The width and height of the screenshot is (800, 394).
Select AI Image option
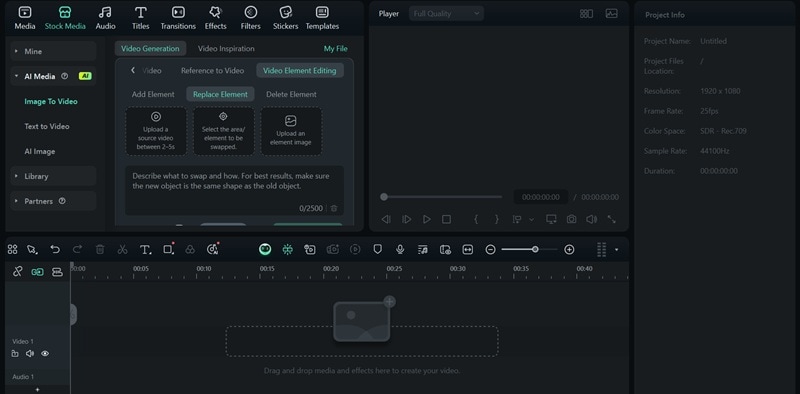point(40,152)
